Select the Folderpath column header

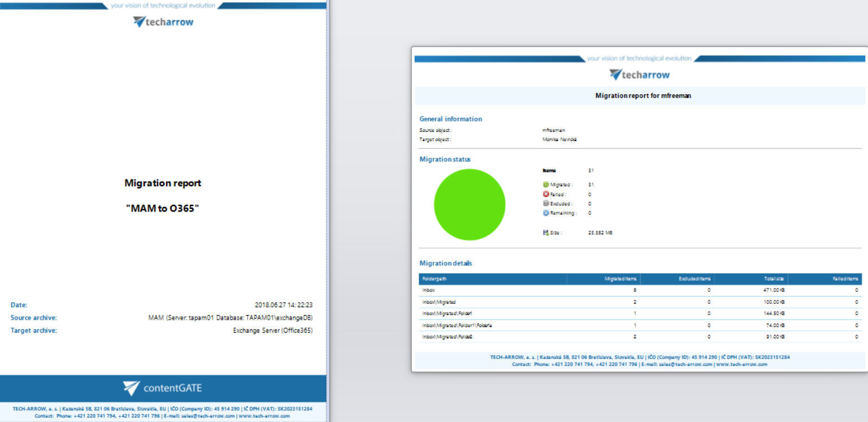coord(493,279)
